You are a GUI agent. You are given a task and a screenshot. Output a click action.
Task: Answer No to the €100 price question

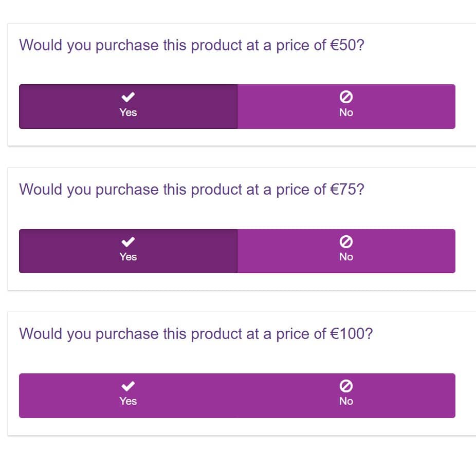tap(346, 395)
